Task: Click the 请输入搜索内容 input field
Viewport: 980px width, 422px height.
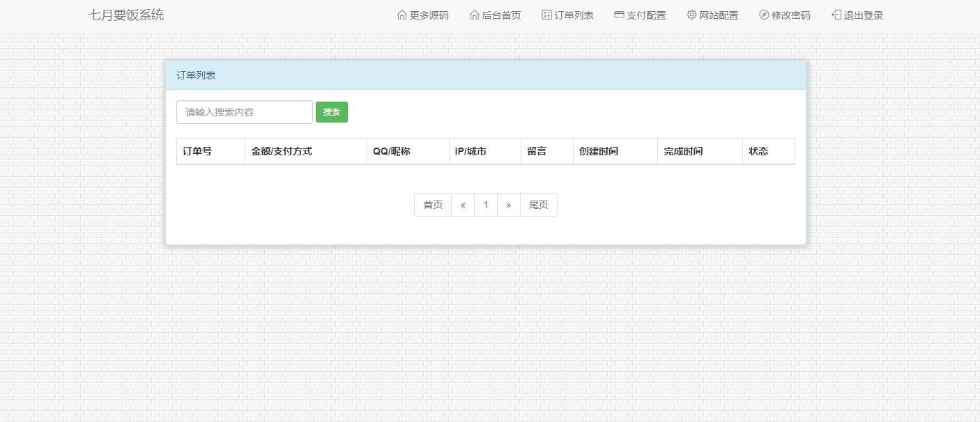Action: tap(244, 112)
